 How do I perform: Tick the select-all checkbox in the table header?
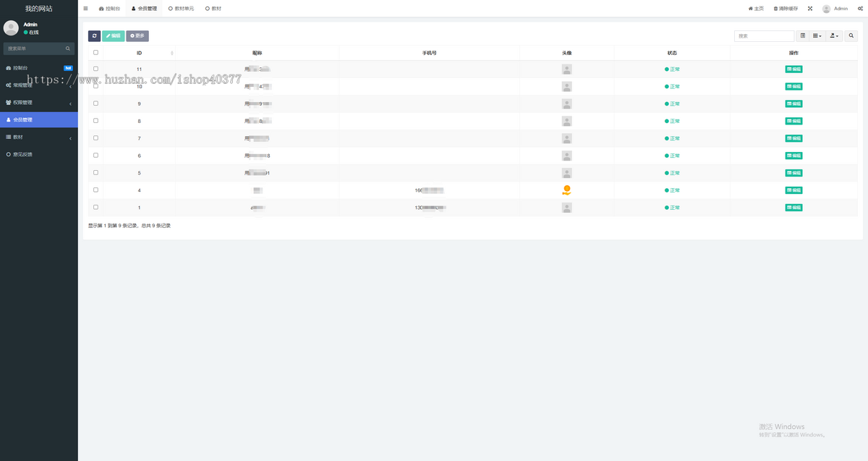95,52
